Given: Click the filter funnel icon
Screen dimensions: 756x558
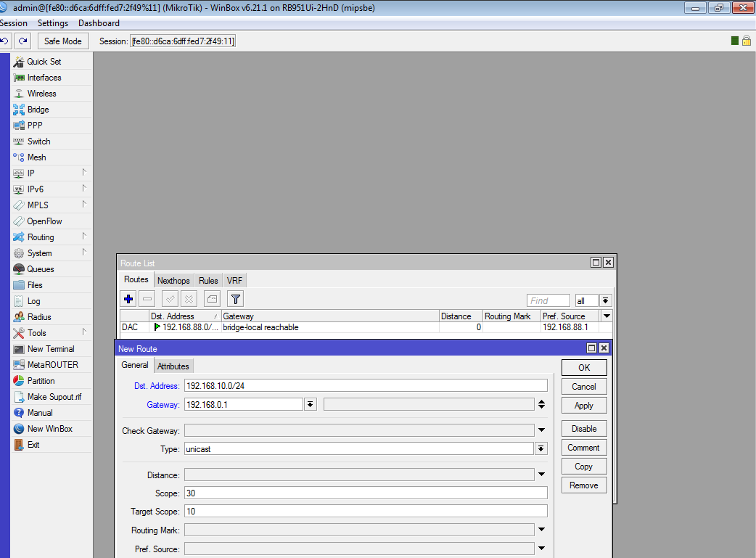Looking at the screenshot, I should 235,299.
